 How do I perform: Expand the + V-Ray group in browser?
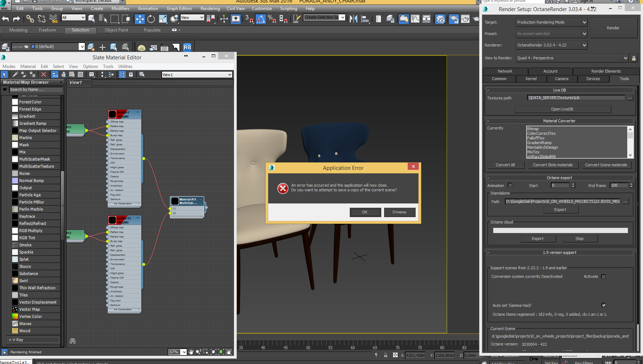coord(33,340)
